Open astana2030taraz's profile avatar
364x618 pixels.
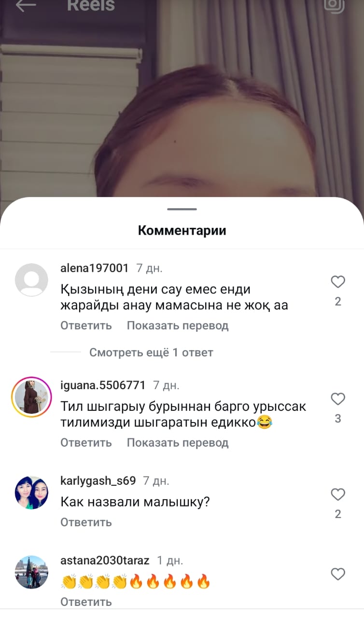pos(31,572)
